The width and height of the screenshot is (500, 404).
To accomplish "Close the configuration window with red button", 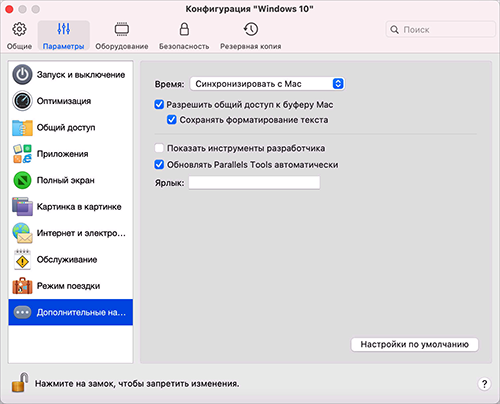I will [9, 9].
